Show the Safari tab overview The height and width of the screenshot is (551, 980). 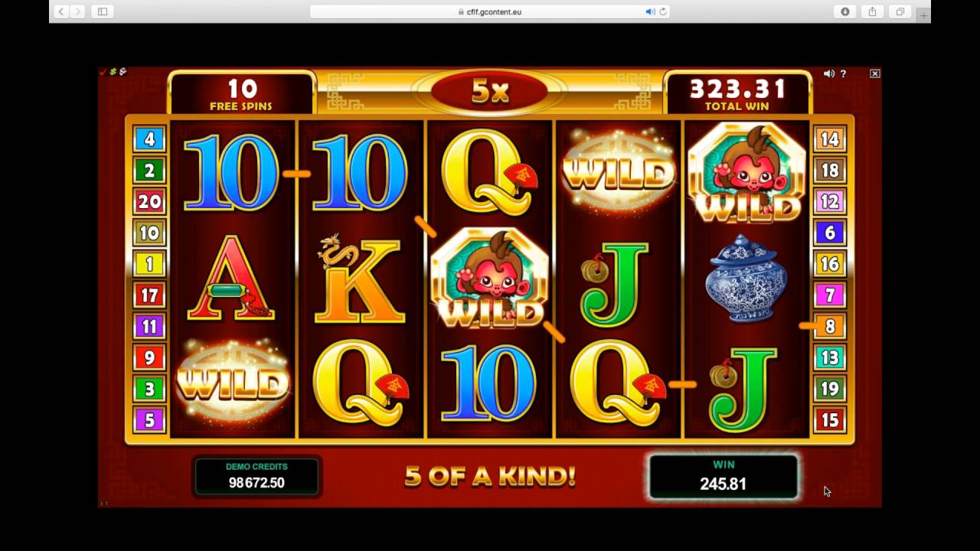pyautogui.click(x=900, y=11)
